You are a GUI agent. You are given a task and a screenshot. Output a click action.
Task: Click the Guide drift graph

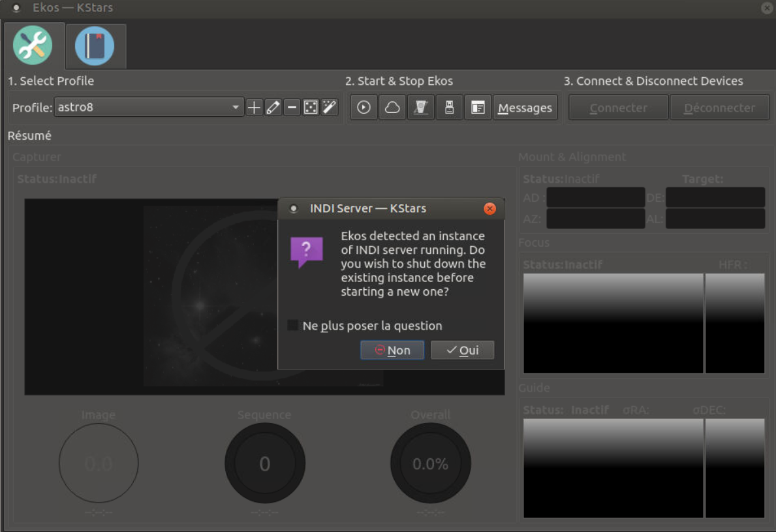pos(613,468)
